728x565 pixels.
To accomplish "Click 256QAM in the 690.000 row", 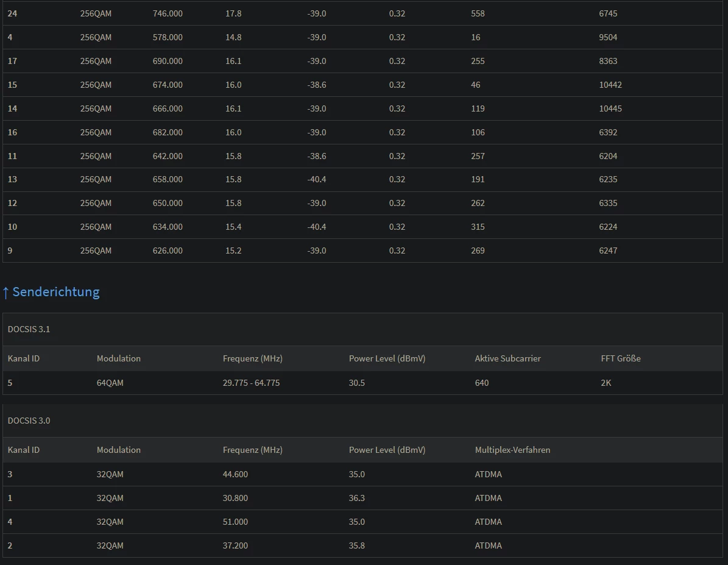I will 96,61.
